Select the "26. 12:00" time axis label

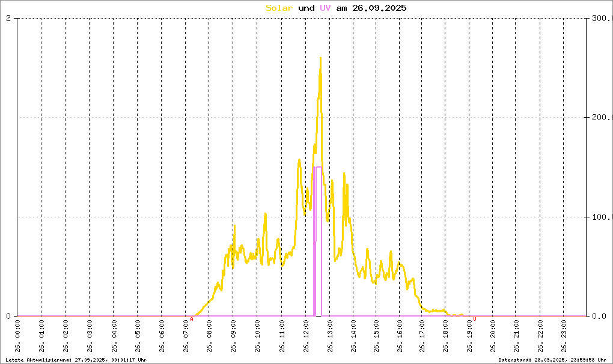(x=305, y=335)
